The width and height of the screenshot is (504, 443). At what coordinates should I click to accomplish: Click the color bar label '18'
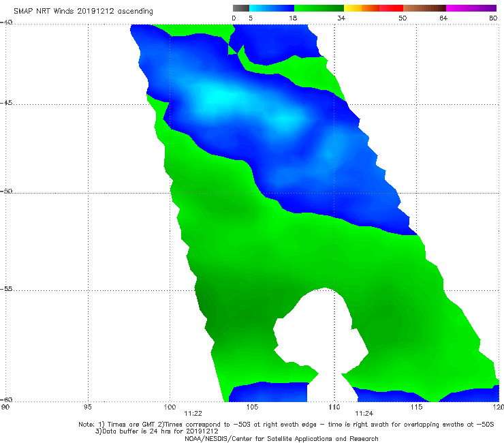pos(293,18)
